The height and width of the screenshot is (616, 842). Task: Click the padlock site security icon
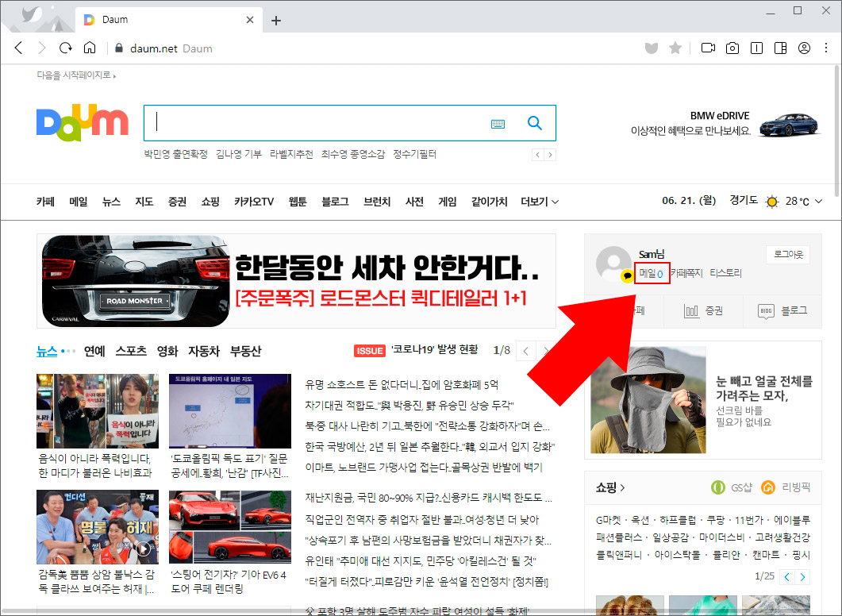point(119,48)
